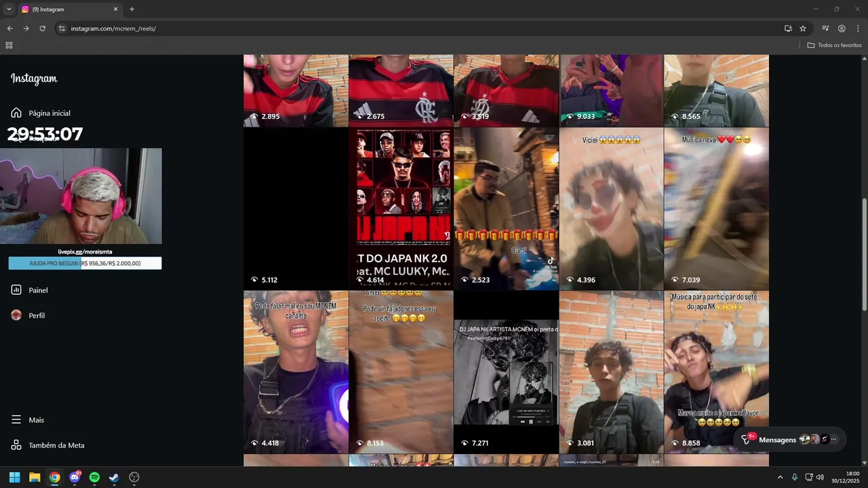Image resolution: width=868 pixels, height=488 pixels.
Task: Select the Perfil menu item label
Action: [37, 316]
